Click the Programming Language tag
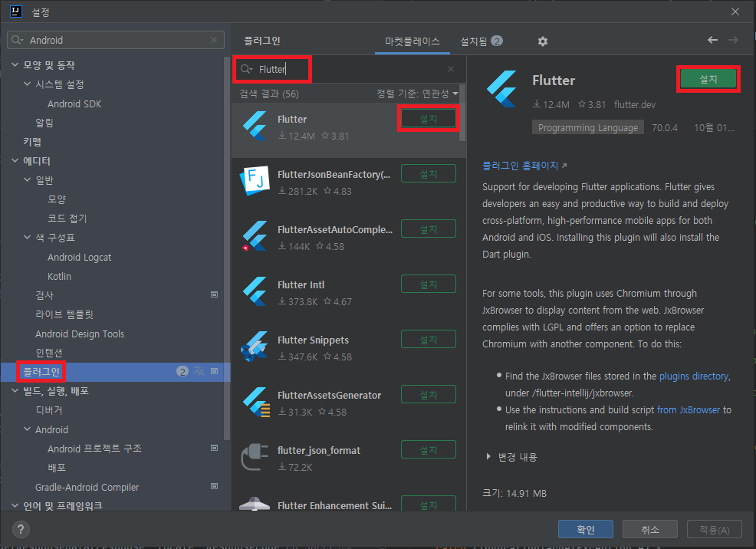The height and width of the screenshot is (549, 756). 588,128
